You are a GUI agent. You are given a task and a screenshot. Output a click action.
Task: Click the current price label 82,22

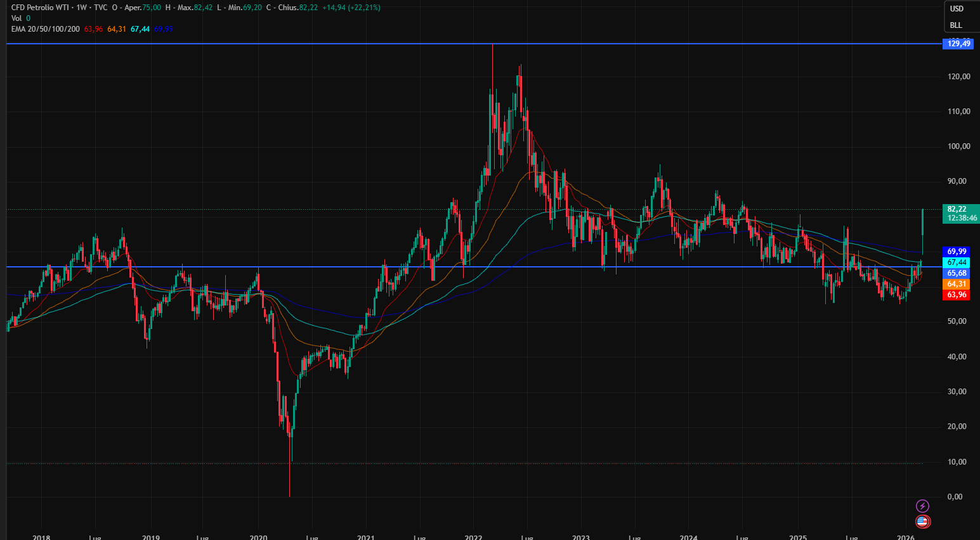[957, 209]
